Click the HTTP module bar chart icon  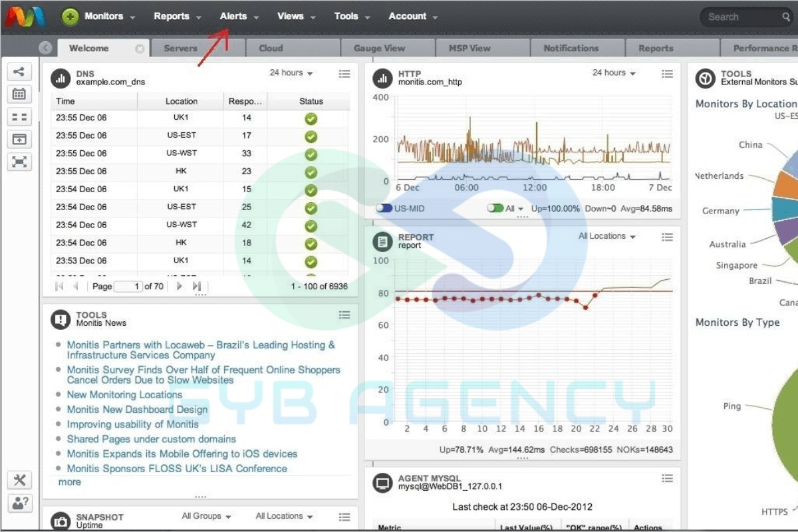pos(382,78)
